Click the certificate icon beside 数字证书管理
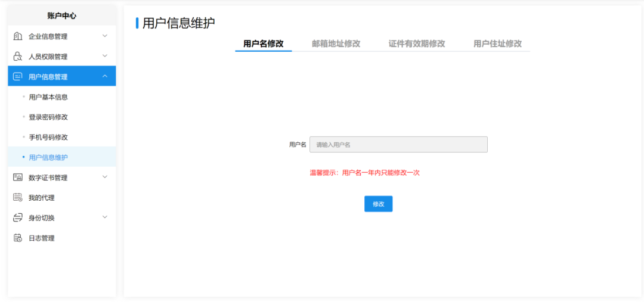The image size is (644, 302). pyautogui.click(x=18, y=178)
